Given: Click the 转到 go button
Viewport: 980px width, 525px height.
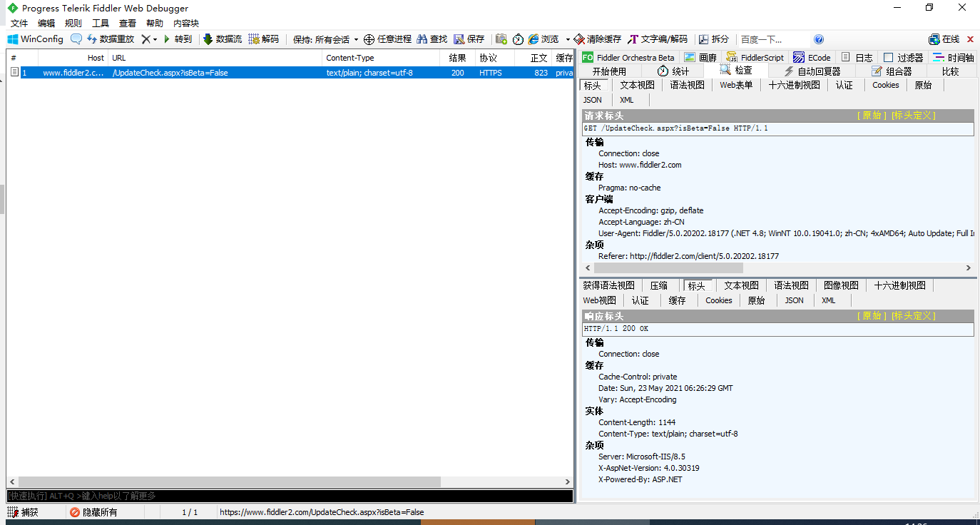Looking at the screenshot, I should 178,39.
